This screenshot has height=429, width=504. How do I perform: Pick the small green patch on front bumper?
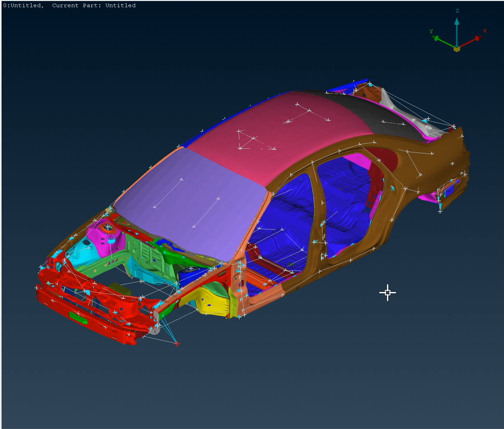pos(78,318)
